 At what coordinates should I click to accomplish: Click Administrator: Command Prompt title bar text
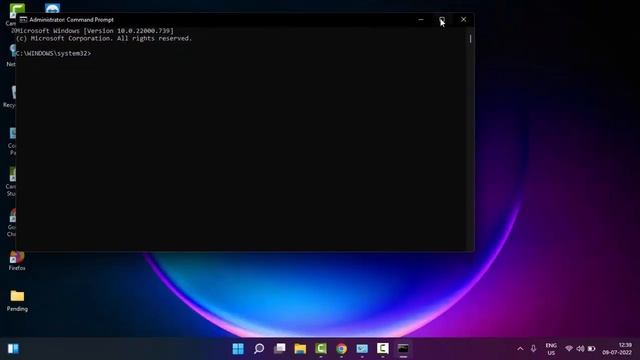[71, 20]
